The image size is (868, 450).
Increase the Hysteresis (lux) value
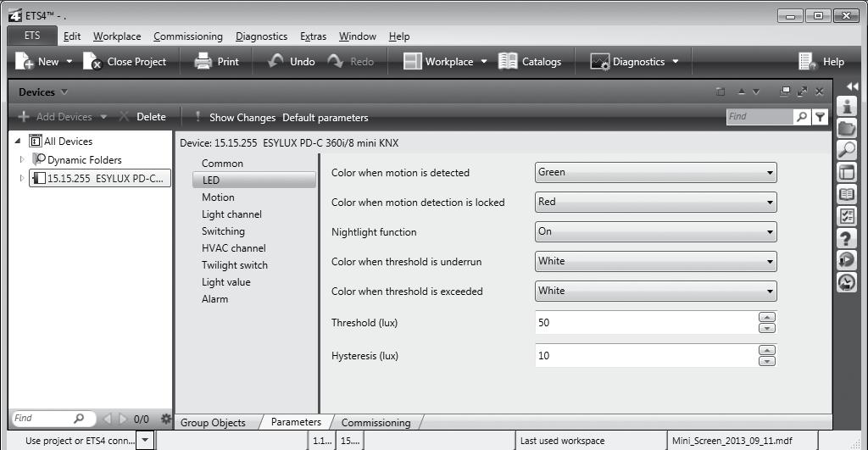click(766, 350)
